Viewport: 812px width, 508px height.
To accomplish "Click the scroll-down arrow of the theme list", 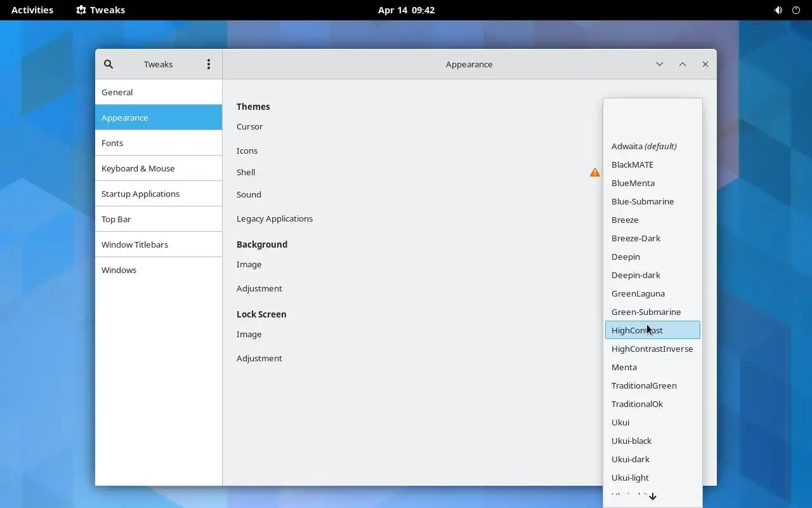I will [x=653, y=497].
